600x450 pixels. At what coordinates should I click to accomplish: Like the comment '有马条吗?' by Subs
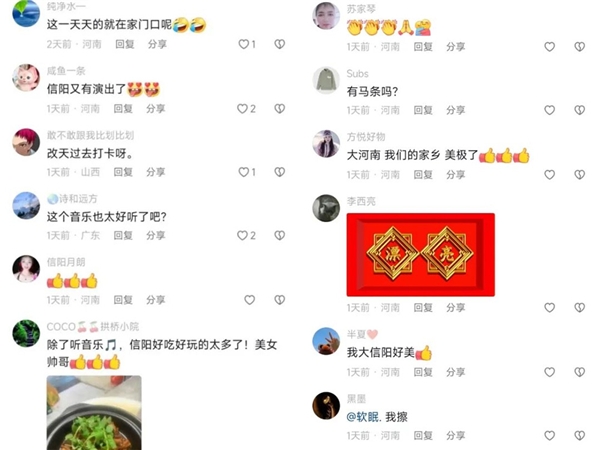pos(549,110)
